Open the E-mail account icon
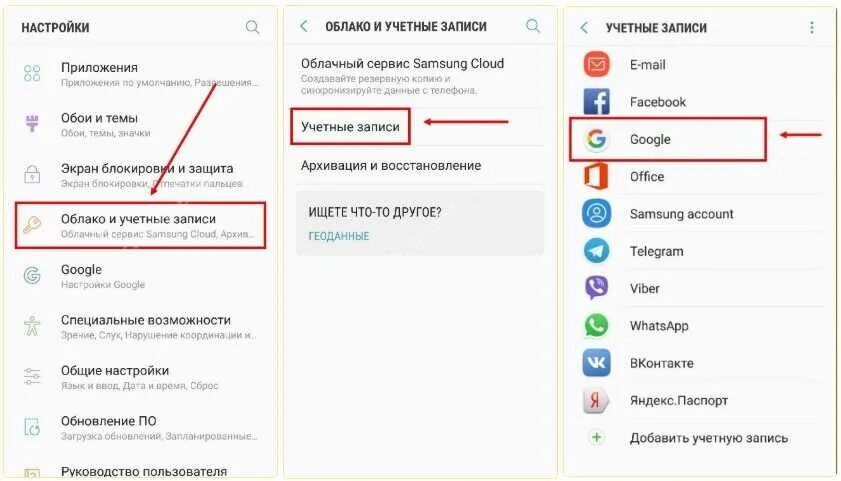The width and height of the screenshot is (841, 481). (596, 65)
